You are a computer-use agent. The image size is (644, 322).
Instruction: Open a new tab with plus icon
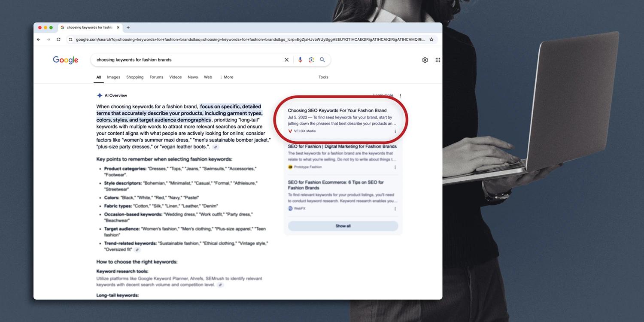[x=128, y=27]
